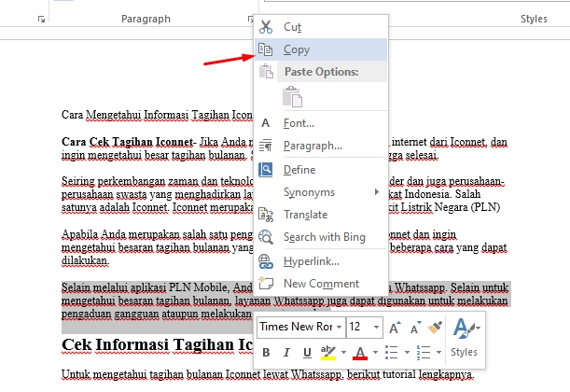Add a New Comment
This screenshot has height=392, width=570.
(321, 284)
